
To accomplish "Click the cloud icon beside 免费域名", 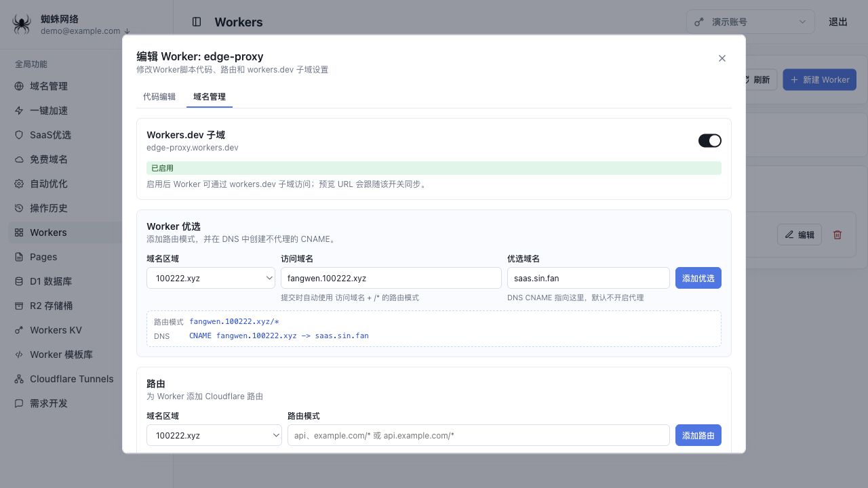I will 19,159.
